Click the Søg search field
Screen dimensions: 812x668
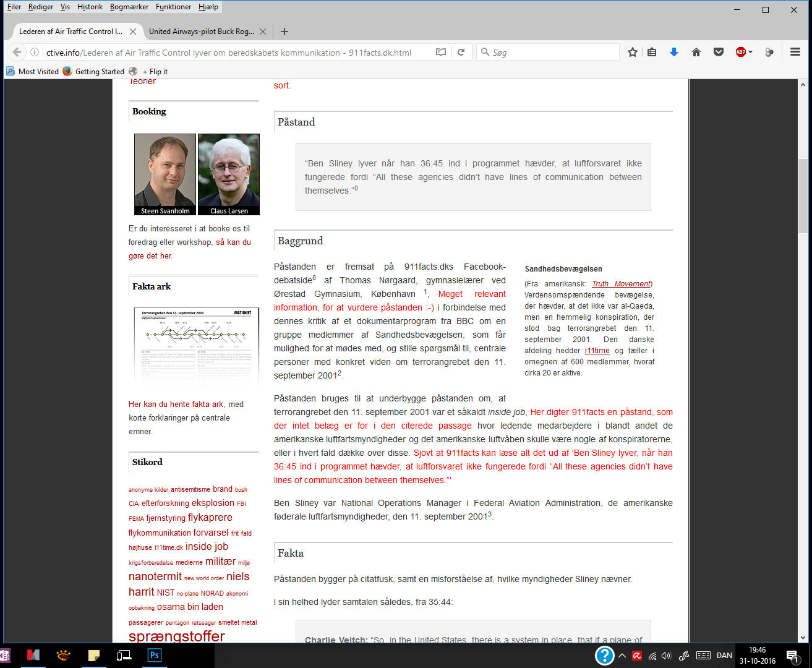548,53
